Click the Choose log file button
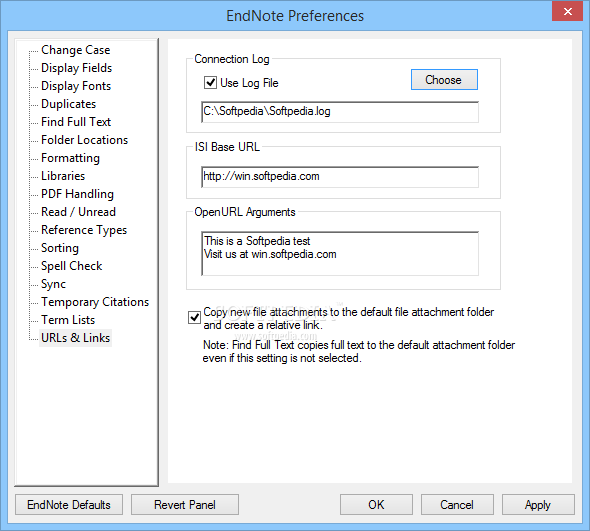This screenshot has width=590, height=531. (444, 80)
